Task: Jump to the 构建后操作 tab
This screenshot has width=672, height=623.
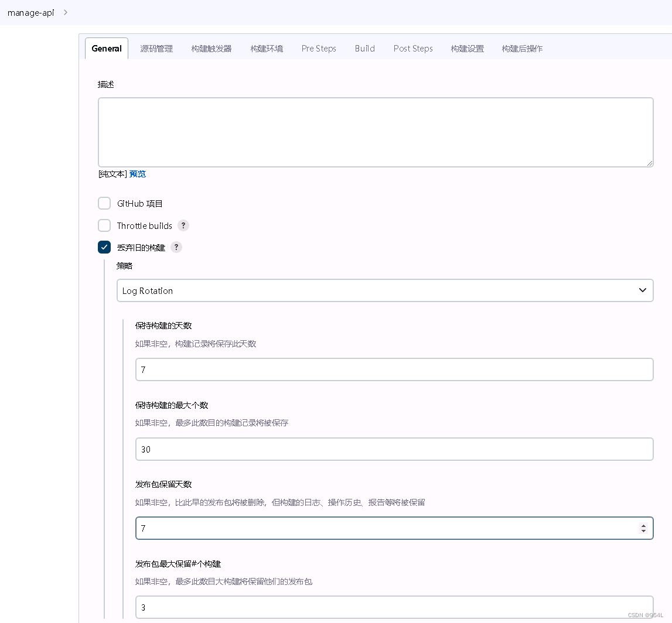Action: pos(522,49)
